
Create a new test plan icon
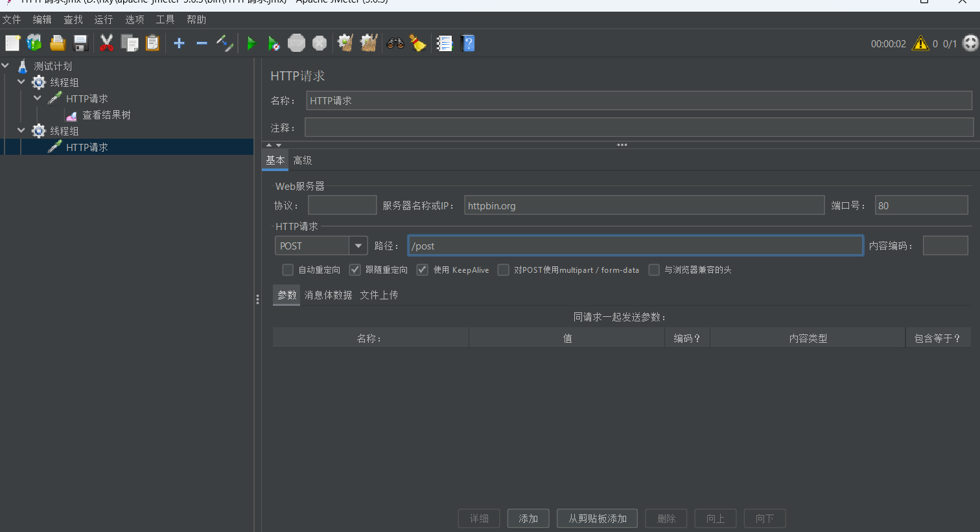click(12, 43)
